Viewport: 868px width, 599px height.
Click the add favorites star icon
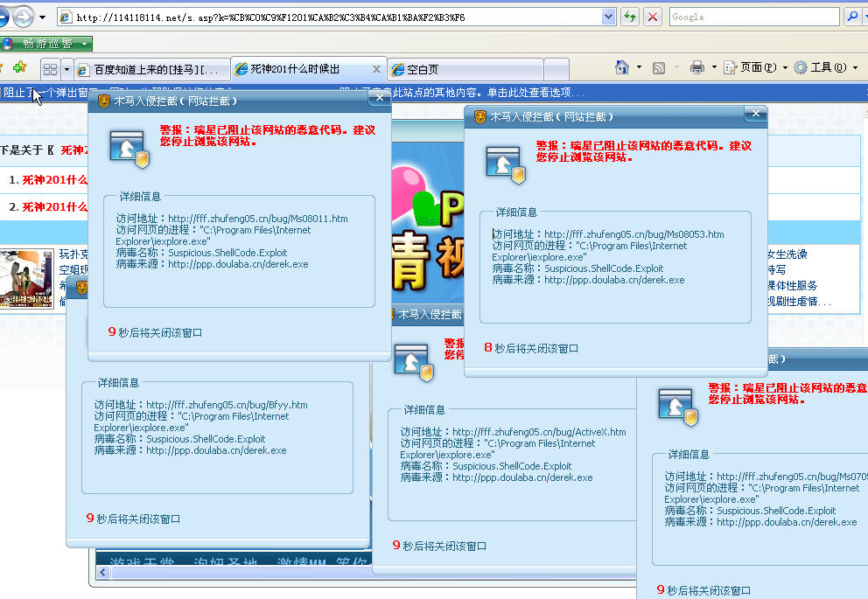(x=19, y=67)
